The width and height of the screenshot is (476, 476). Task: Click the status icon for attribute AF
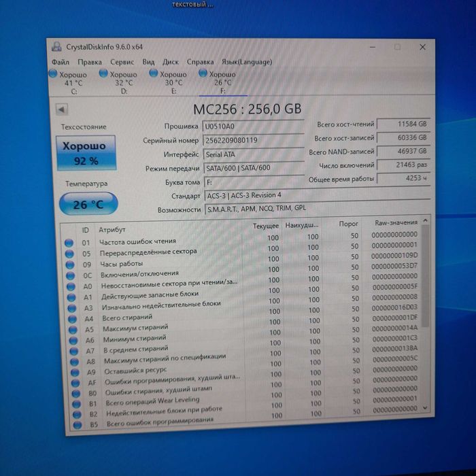coord(75,383)
